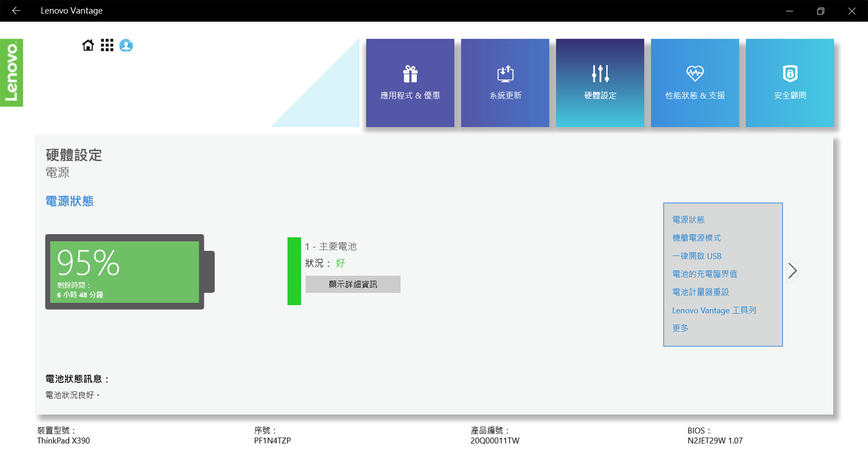Open 電池的充電臨界值 section
This screenshot has height=457, width=868.
tap(705, 274)
